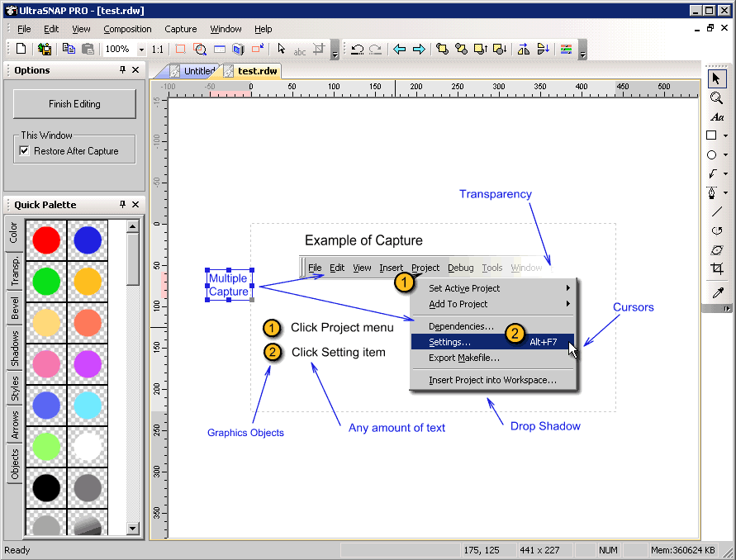Pick the purple color swatch
This screenshot has height=560, width=736.
(88, 363)
